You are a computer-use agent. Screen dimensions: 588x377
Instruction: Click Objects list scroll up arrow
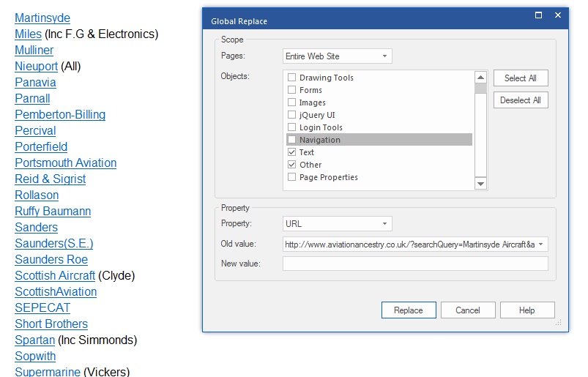click(480, 78)
